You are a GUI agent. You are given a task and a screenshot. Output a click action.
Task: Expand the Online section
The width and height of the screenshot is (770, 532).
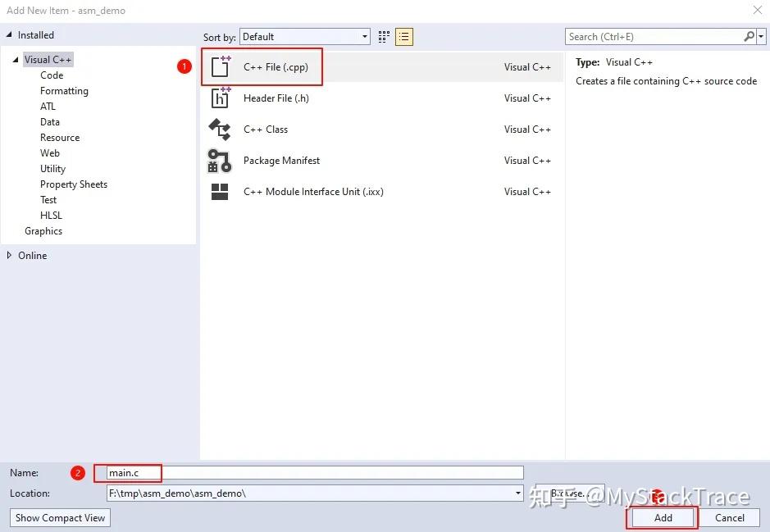[9, 255]
